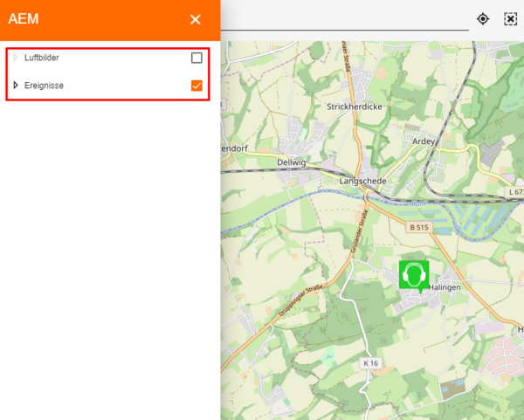524x420 pixels.
Task: Click the green headset marker near Halingen
Action: [414, 274]
